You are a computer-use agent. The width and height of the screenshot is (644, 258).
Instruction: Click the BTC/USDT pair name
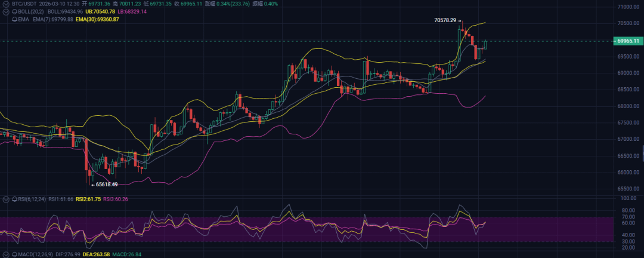(x=23, y=4)
